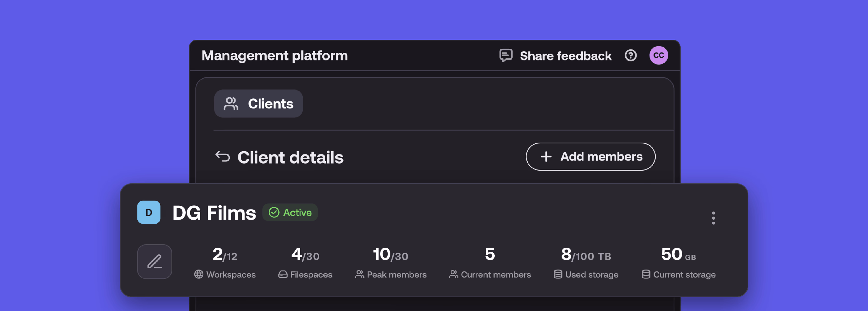Click the 10/30 peak members value
This screenshot has width=868, height=311.
pos(391,255)
